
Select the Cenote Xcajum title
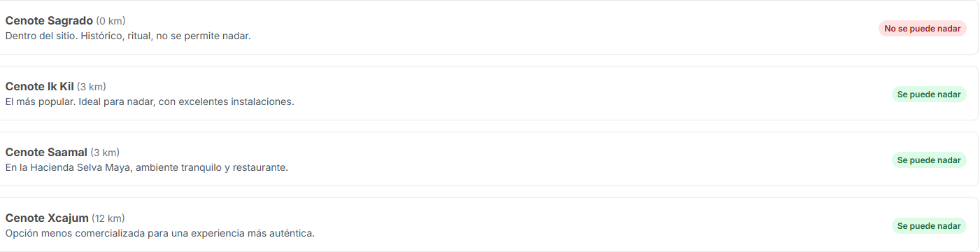click(47, 218)
